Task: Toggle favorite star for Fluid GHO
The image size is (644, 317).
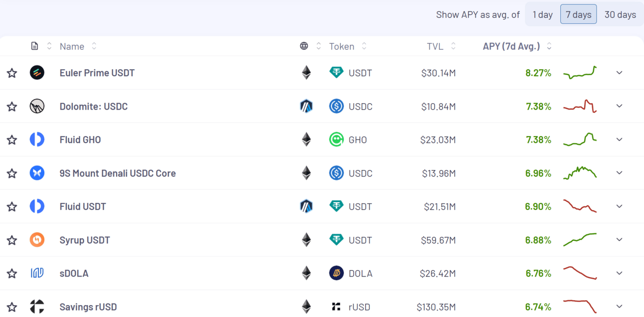Action: pos(12,140)
